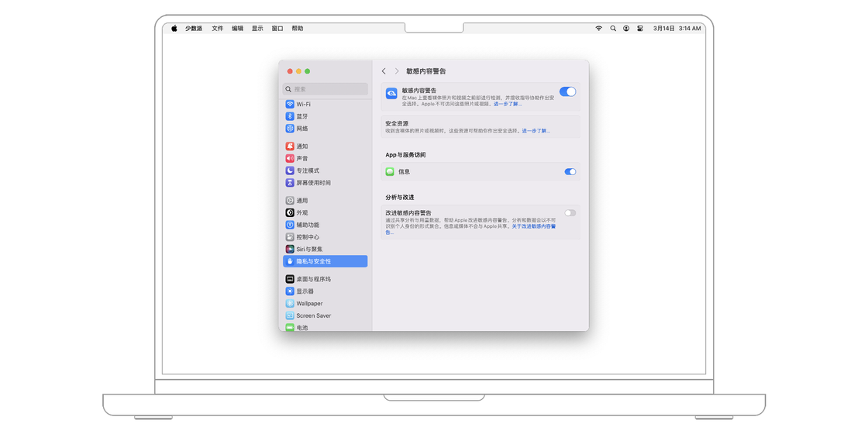The width and height of the screenshot is (868, 434).
Task: Open the Apple menu logo
Action: coord(174,28)
